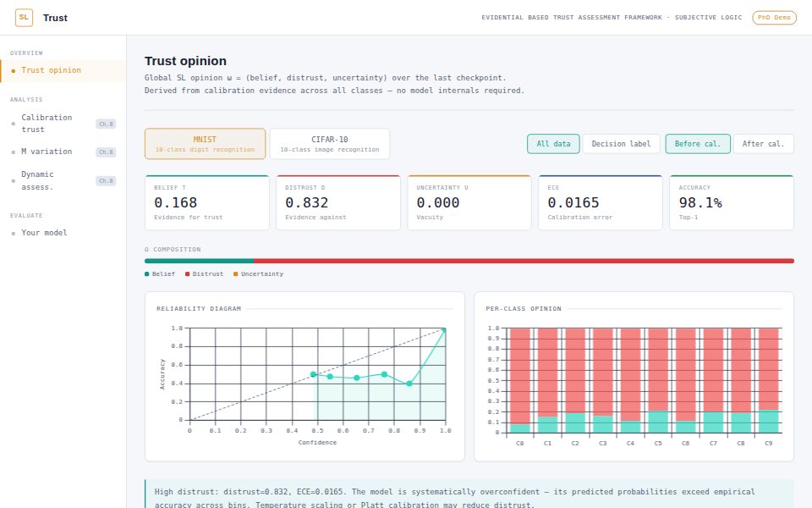The image size is (812, 508).
Task: Click the Distrust D metric card
Action: (337, 202)
